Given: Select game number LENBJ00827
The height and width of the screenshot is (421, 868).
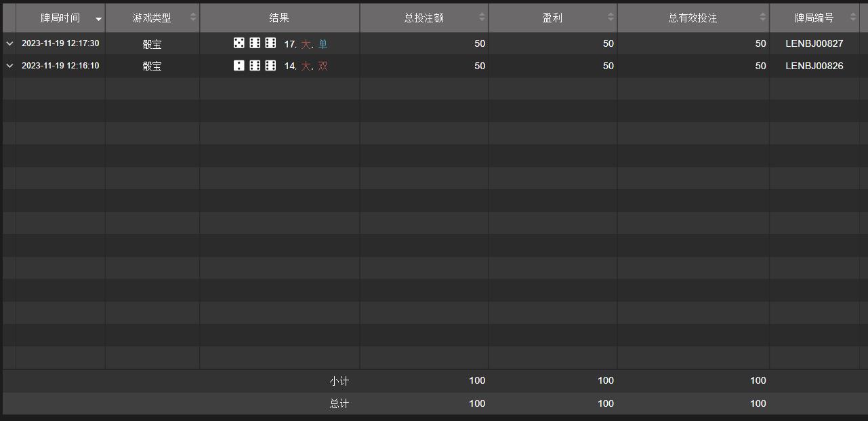Looking at the screenshot, I should [814, 43].
